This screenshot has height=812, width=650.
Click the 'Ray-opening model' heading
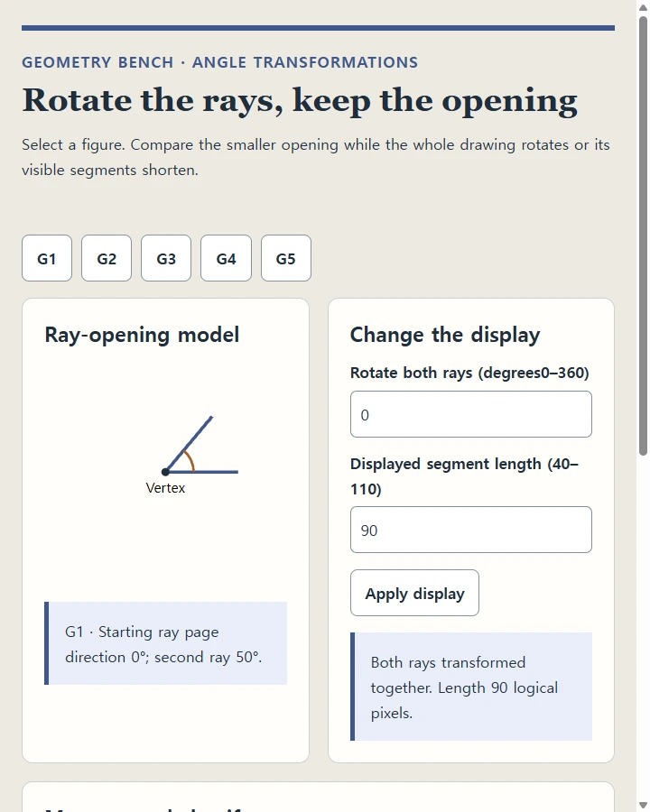[x=142, y=335]
